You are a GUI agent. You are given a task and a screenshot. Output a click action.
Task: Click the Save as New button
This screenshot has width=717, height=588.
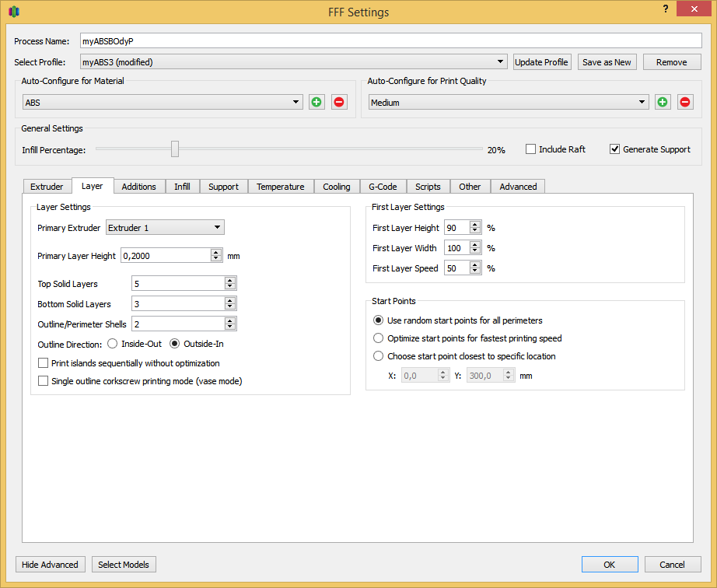(607, 61)
